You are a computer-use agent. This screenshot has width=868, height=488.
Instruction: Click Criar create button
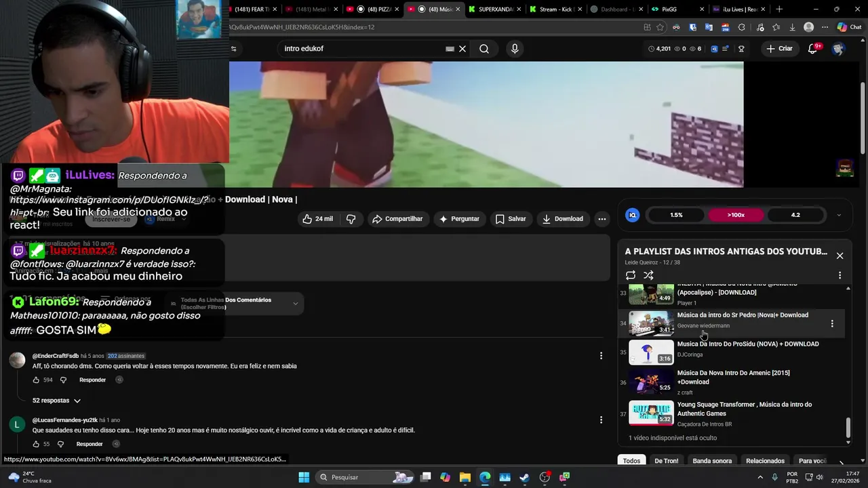point(779,49)
